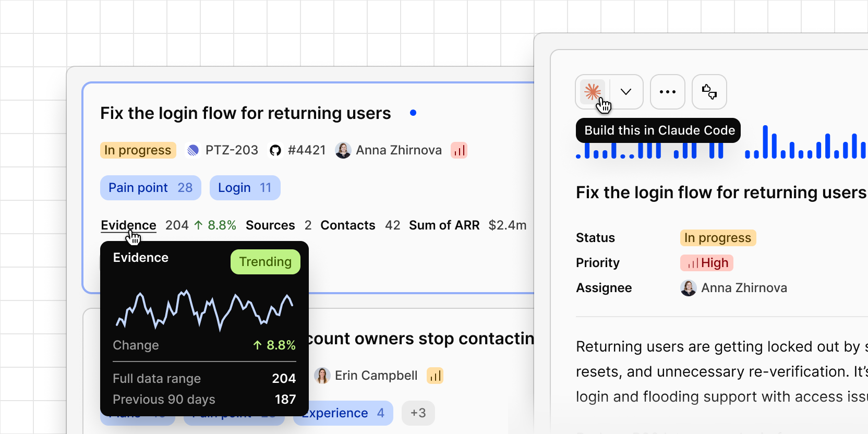Click the description starting 'Returning users are getting'
The height and width of the screenshot is (434, 868).
coord(722,371)
